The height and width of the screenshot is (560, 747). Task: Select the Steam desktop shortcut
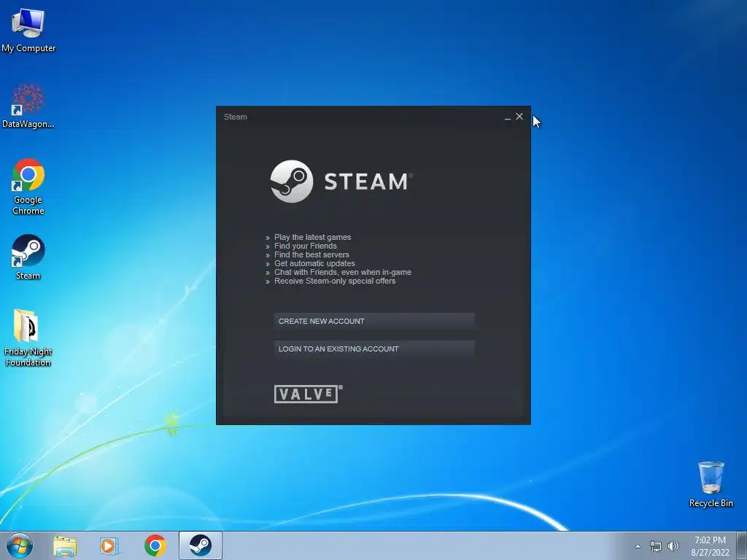28,256
